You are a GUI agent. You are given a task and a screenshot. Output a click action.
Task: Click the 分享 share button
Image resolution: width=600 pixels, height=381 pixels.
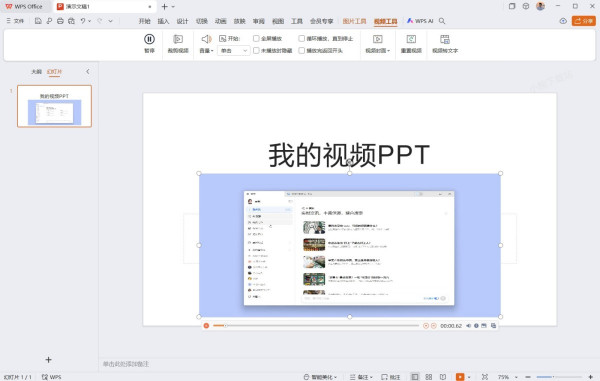coord(584,21)
